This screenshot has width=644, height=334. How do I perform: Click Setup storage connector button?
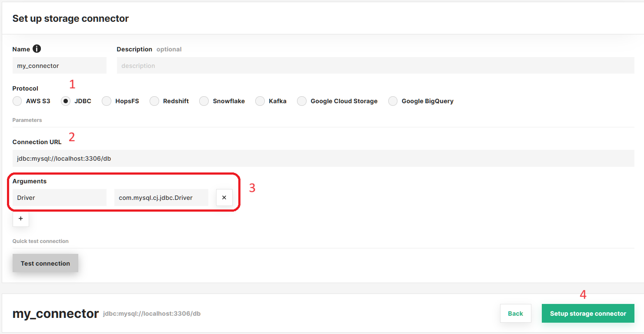coord(588,313)
